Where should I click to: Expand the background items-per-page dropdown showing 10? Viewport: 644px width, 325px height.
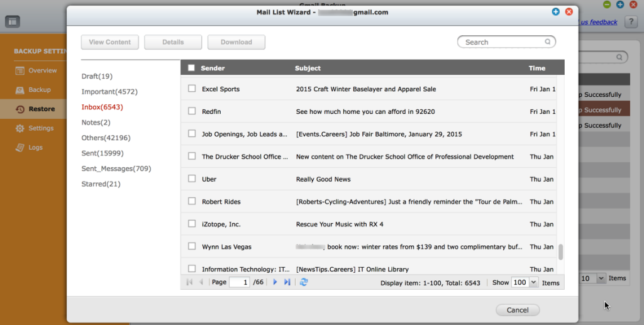(x=601, y=278)
